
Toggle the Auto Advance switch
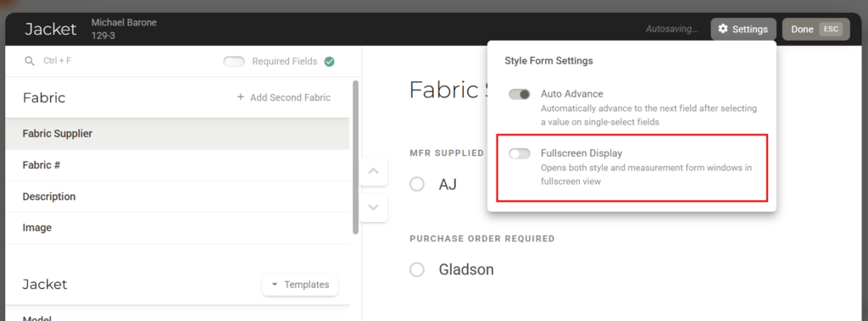[520, 94]
